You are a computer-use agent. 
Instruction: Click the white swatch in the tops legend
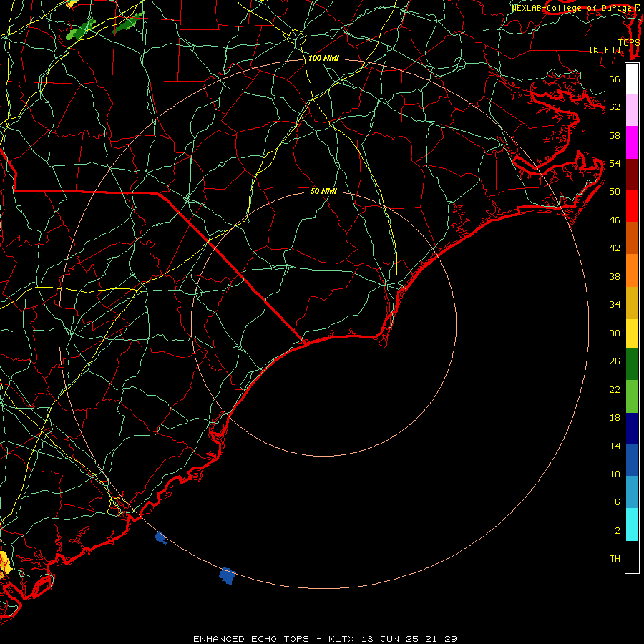[x=632, y=79]
